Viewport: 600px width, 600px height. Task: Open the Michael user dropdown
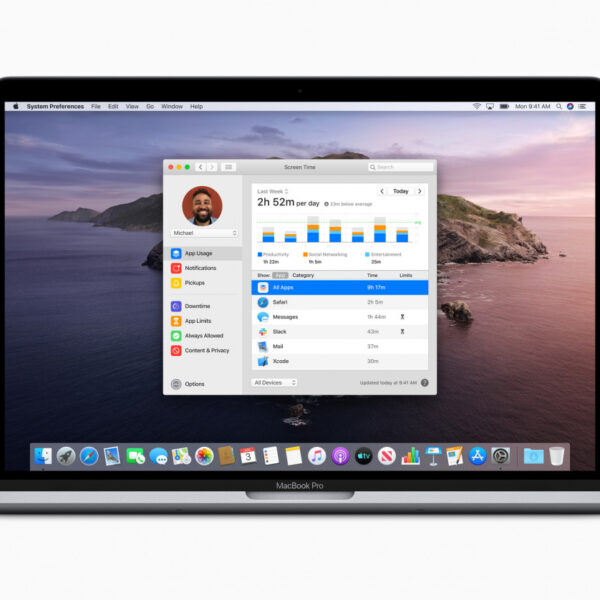[205, 233]
